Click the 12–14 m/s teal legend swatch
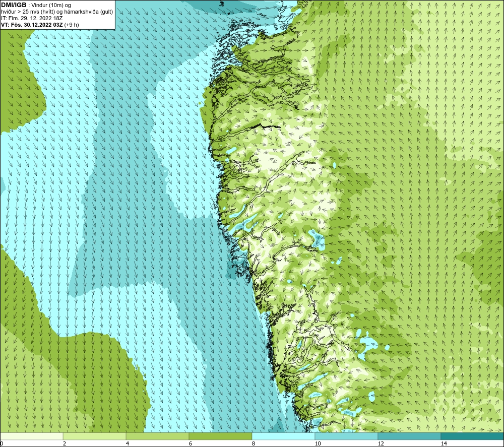This screenshot has width=504, height=447. pyautogui.click(x=409, y=436)
